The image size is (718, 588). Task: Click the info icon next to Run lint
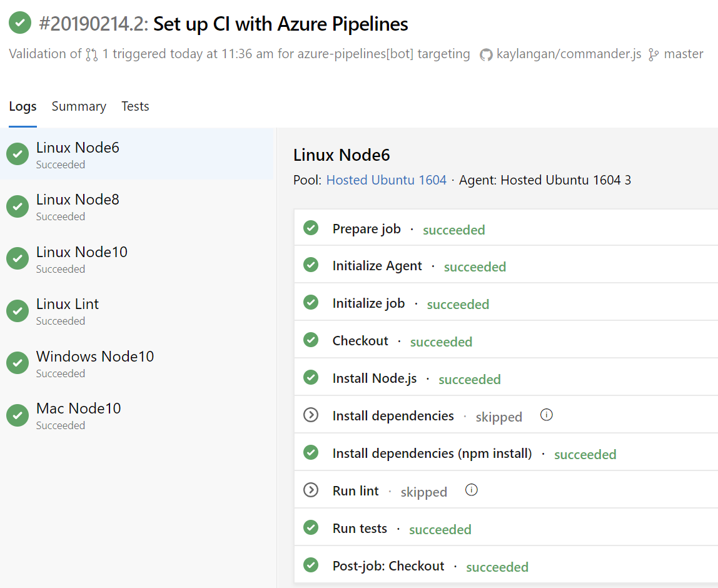pyautogui.click(x=472, y=490)
